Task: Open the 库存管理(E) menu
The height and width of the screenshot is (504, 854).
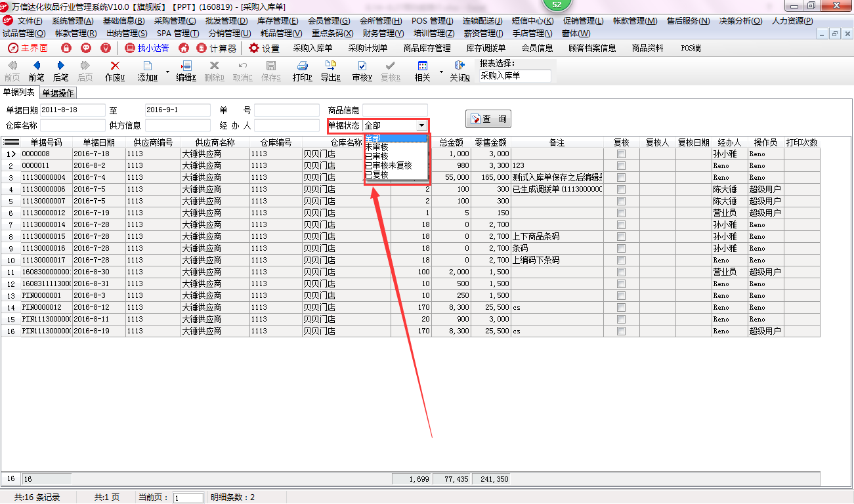Action: [x=278, y=20]
